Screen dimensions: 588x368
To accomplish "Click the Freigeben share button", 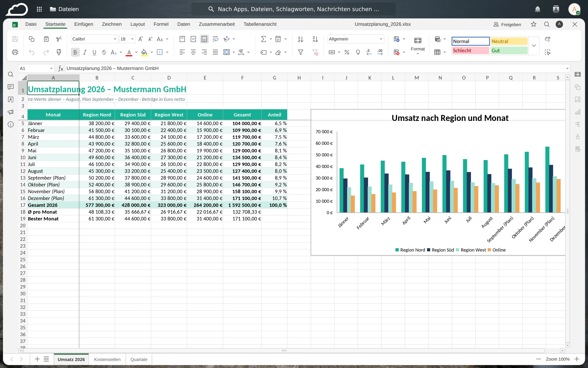I will pyautogui.click(x=507, y=24).
